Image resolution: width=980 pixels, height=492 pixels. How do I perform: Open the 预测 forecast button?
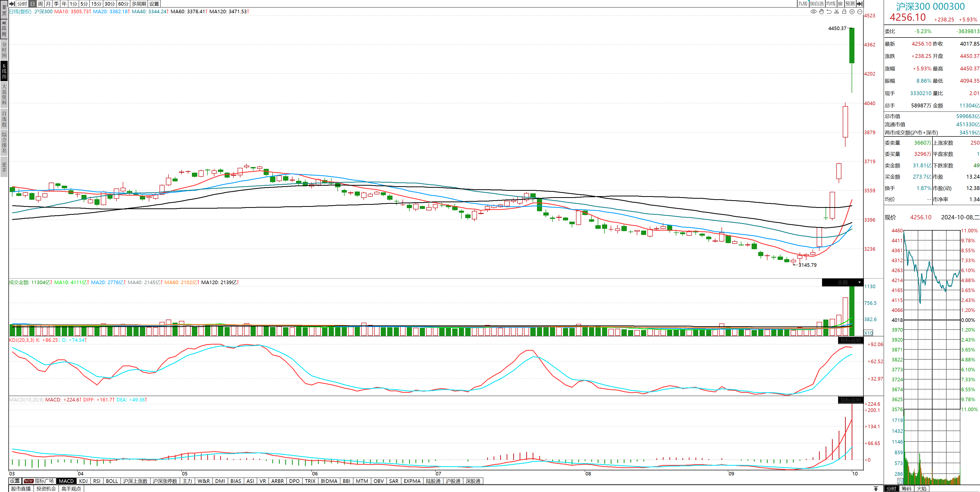850,3
